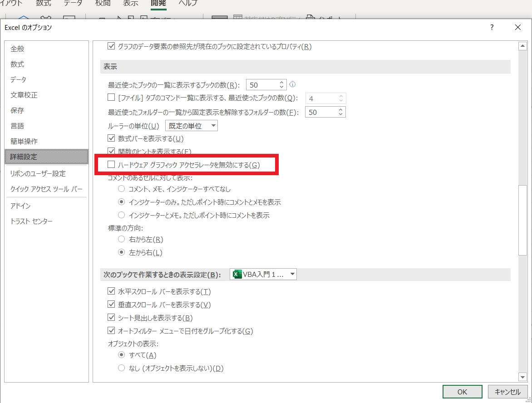532x403 pixels.
Task: Toggle 水平スクロール バーを表示する checkbox
Action: click(x=111, y=291)
